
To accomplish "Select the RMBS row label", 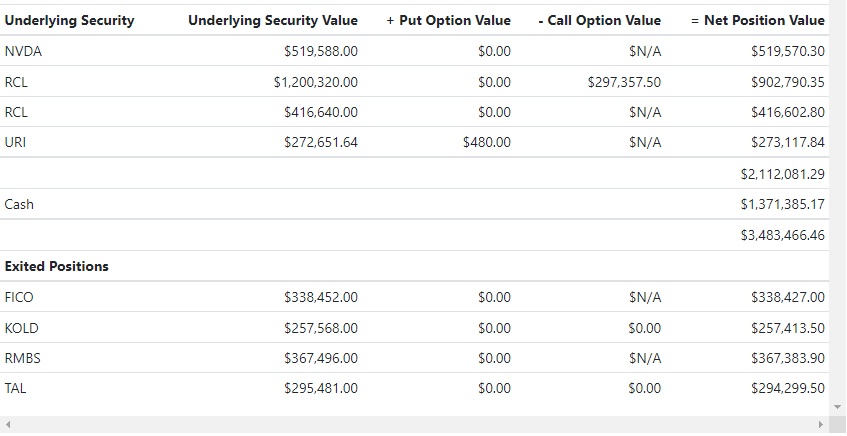I will coord(22,357).
